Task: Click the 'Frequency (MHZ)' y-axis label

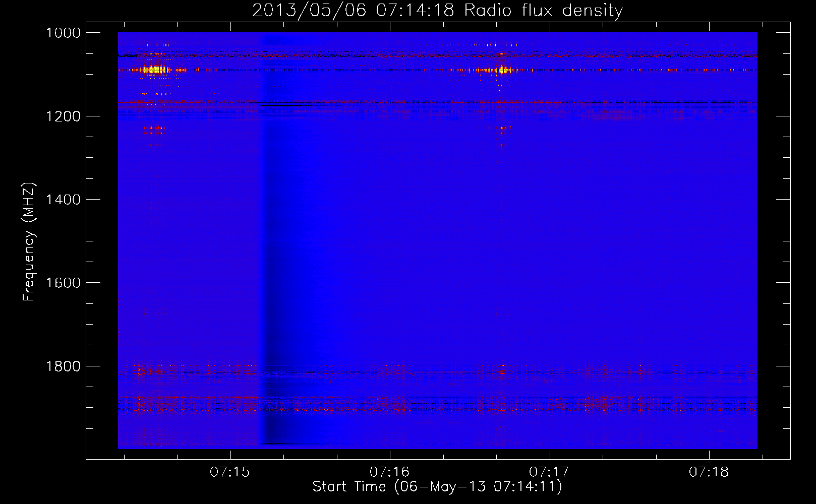Action: [x=29, y=242]
